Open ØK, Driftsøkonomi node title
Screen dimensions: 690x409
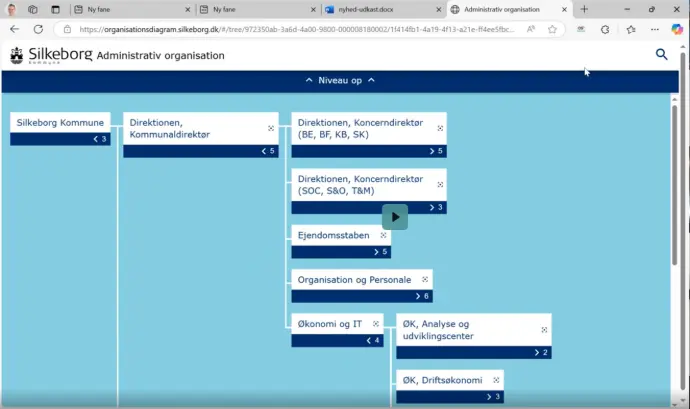point(442,380)
